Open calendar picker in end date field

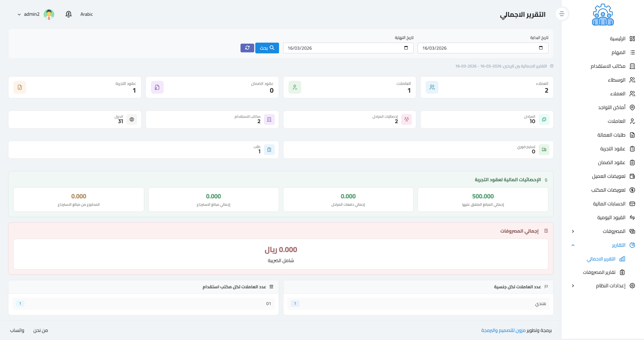pos(406,48)
